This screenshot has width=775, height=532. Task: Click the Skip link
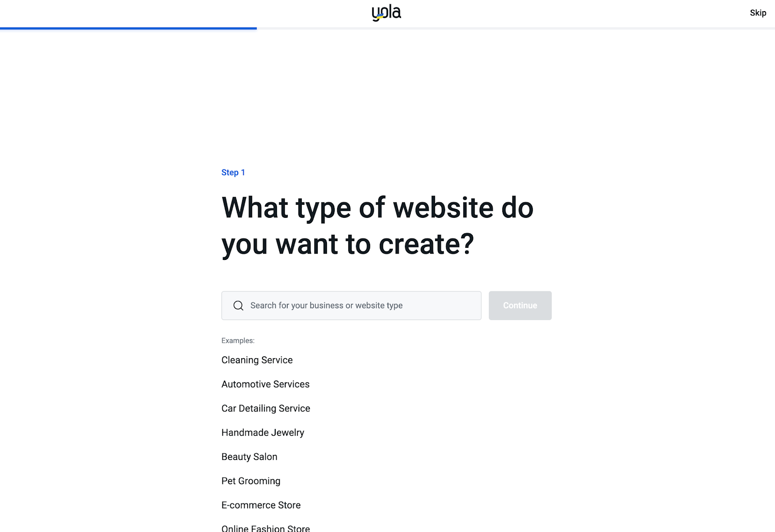pos(758,13)
